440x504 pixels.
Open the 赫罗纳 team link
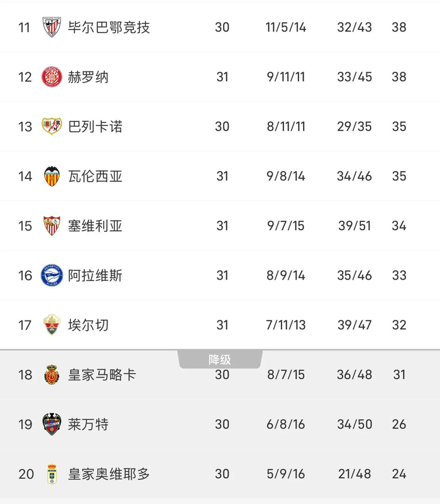tap(88, 77)
